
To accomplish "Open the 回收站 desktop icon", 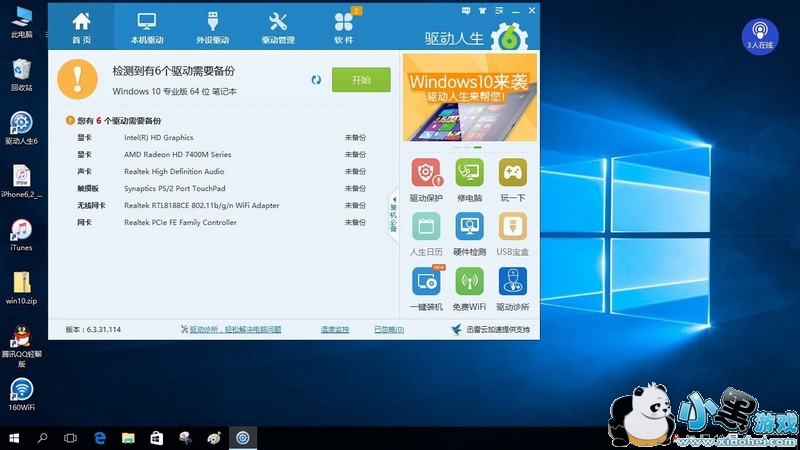I will click(x=21, y=75).
